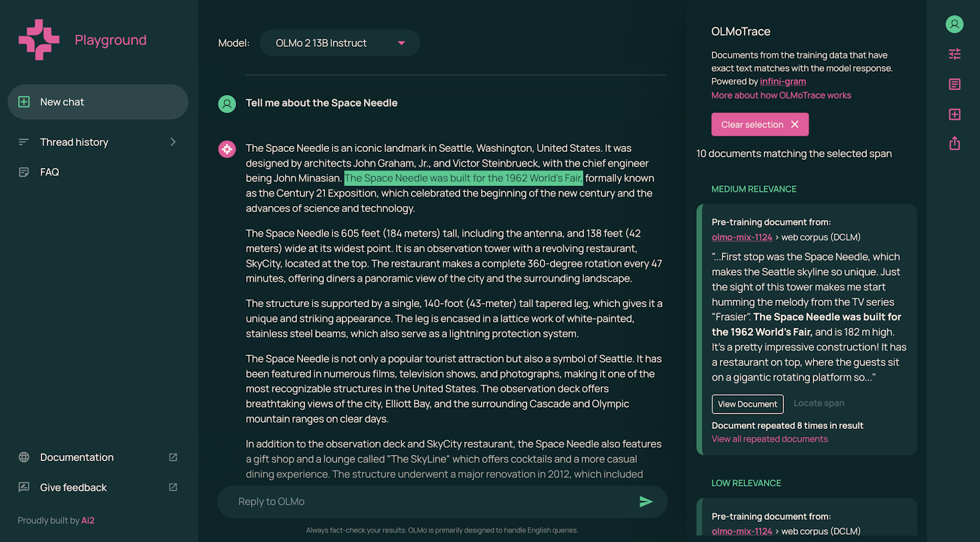Open the OLMo 2 13B Instruct model dropdown
980x542 pixels.
click(x=340, y=43)
